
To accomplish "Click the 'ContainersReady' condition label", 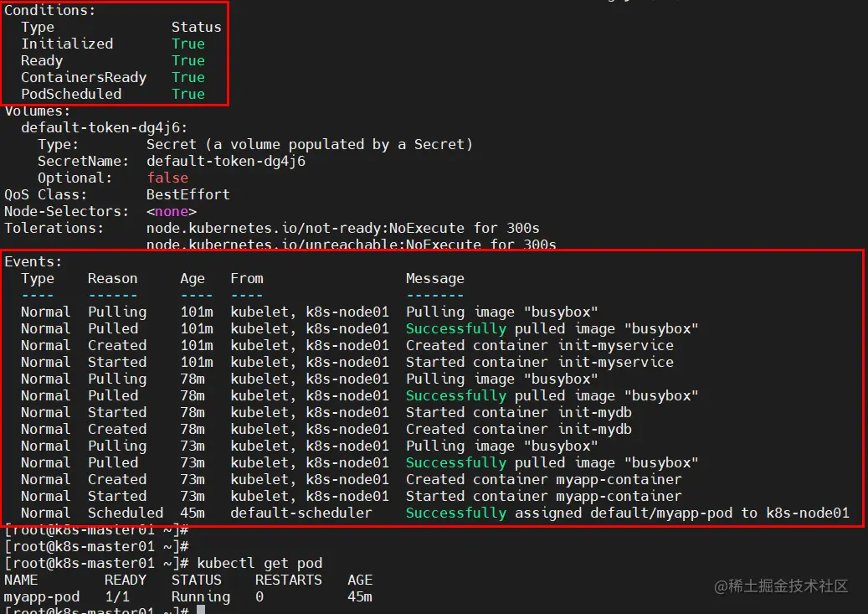I will click(84, 78).
